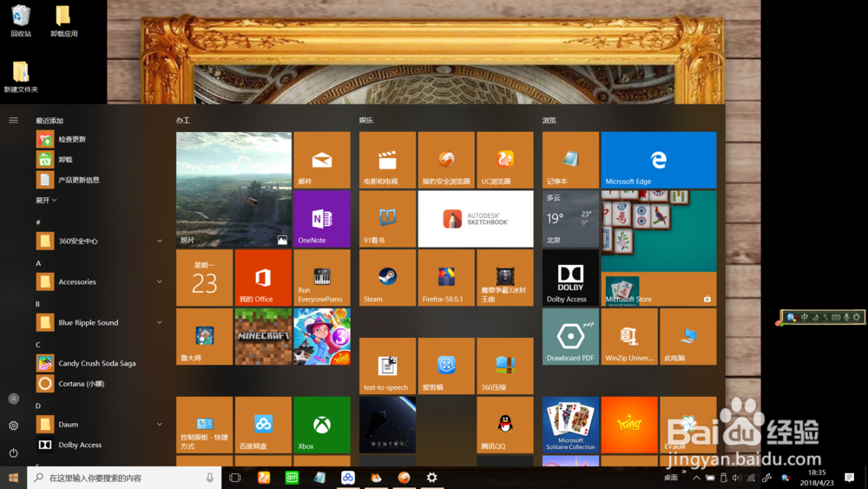Screen dimensions: 868x489
Task: Open the orange King tile
Action: 629,425
